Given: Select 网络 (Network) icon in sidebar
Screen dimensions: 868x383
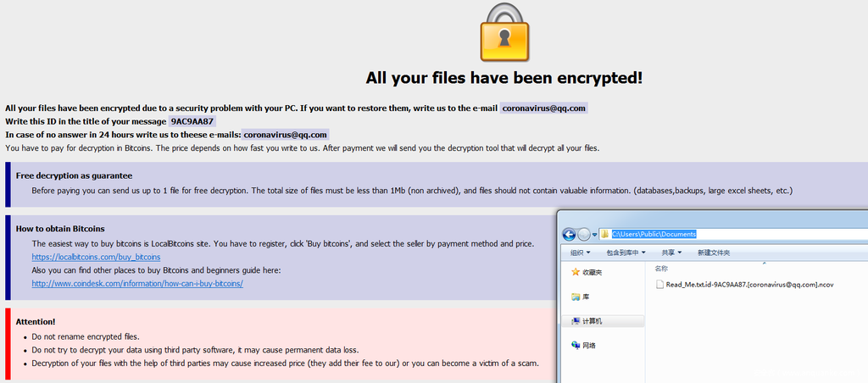Looking at the screenshot, I should [576, 346].
